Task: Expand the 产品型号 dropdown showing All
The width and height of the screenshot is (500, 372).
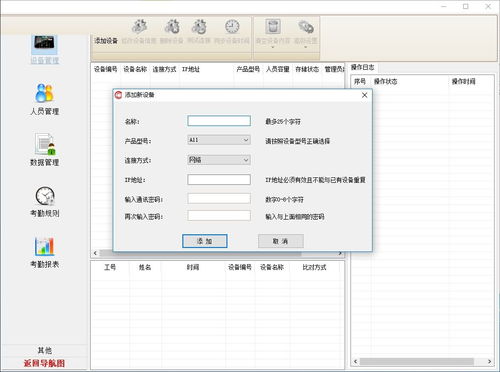Action: tap(219, 140)
